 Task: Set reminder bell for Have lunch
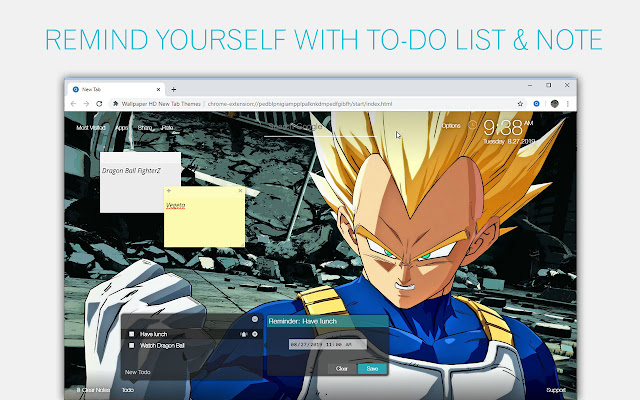244,334
